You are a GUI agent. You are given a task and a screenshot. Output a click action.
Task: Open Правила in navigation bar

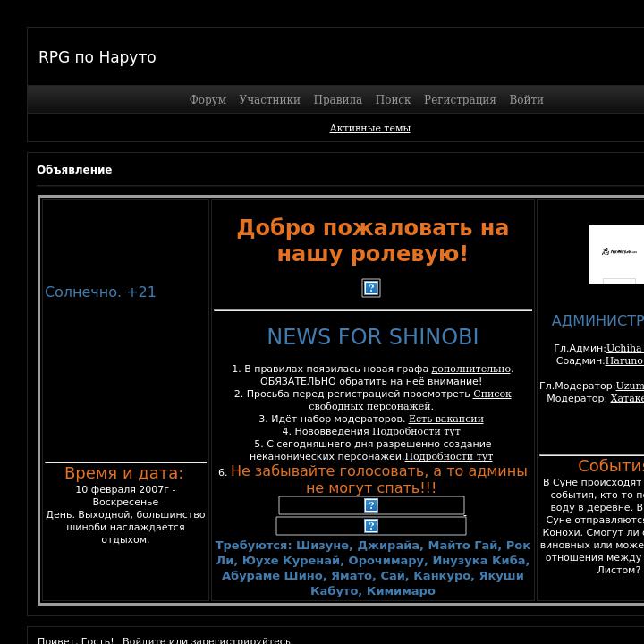click(337, 100)
